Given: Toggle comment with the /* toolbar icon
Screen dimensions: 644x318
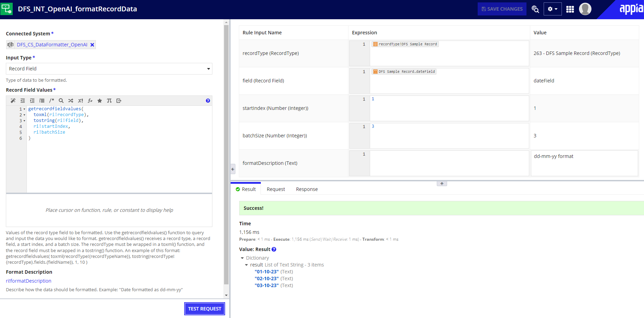Looking at the screenshot, I should click(x=52, y=101).
